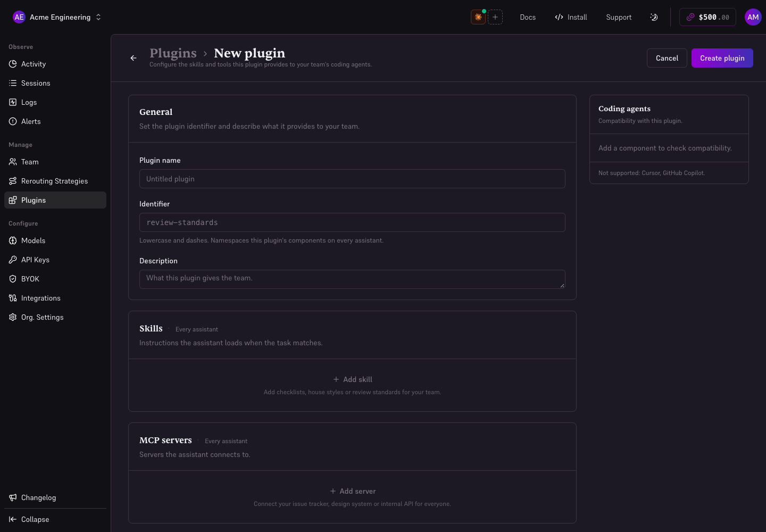Click the Team people icon
The width and height of the screenshot is (766, 532).
click(13, 162)
